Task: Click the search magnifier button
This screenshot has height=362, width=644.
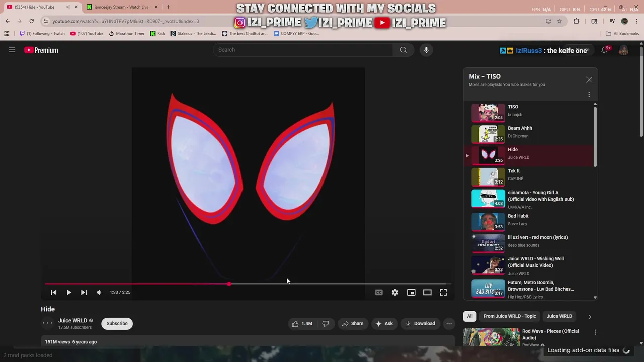Action: coord(403,50)
